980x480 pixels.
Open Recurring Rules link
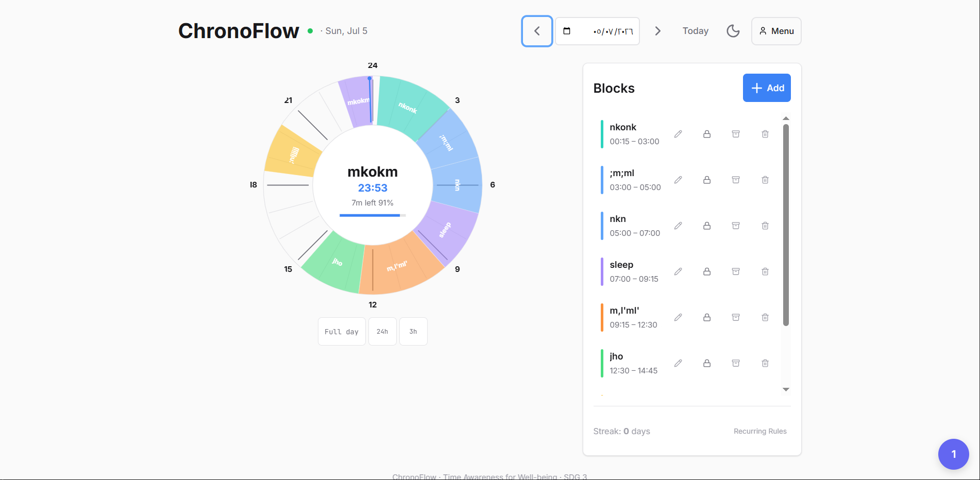tap(760, 431)
